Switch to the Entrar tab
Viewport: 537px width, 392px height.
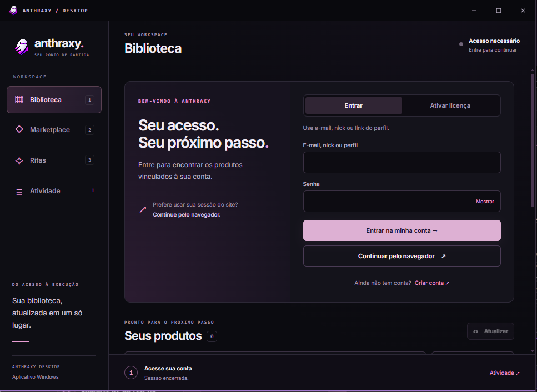tap(353, 105)
